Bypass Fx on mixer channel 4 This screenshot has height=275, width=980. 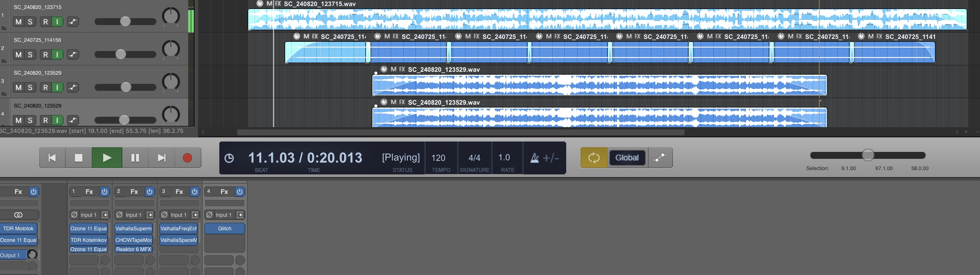(240, 191)
